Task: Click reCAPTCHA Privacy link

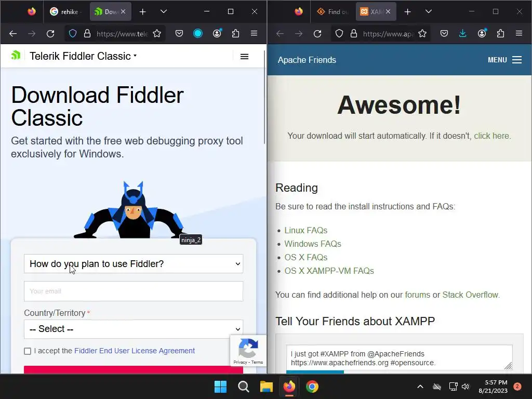Action: pyautogui.click(x=240, y=362)
